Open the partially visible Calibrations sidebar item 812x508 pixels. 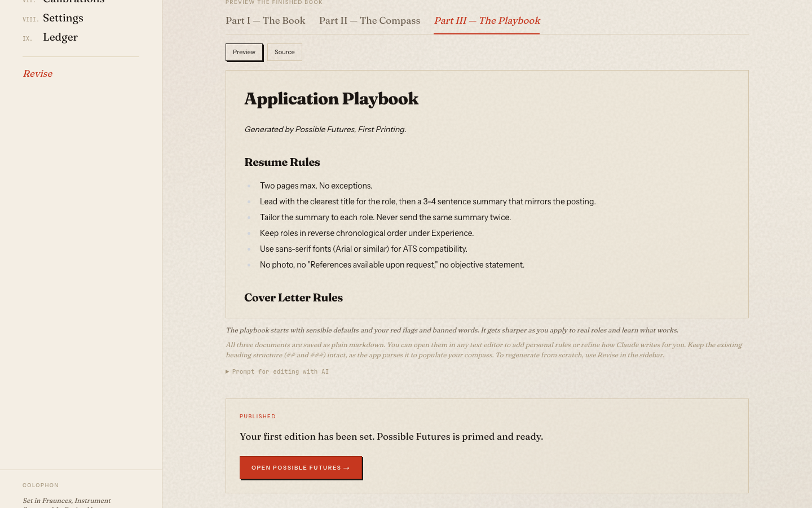[x=73, y=2]
